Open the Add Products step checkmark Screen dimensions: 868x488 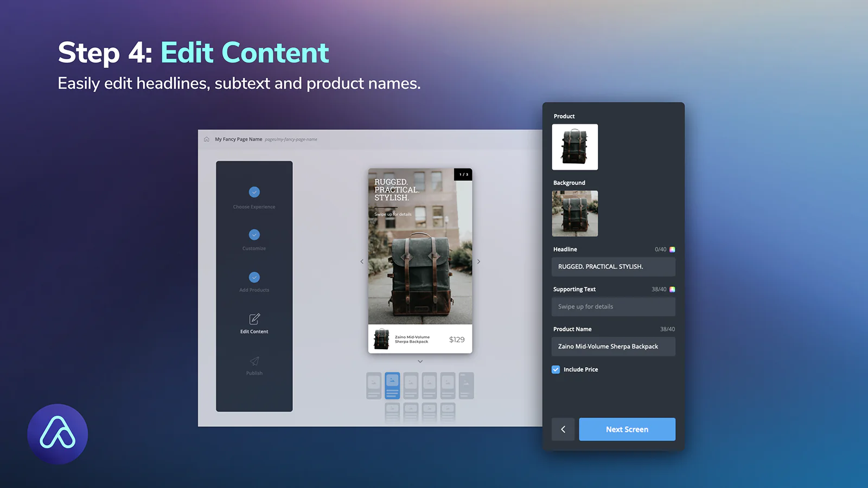[x=254, y=277]
